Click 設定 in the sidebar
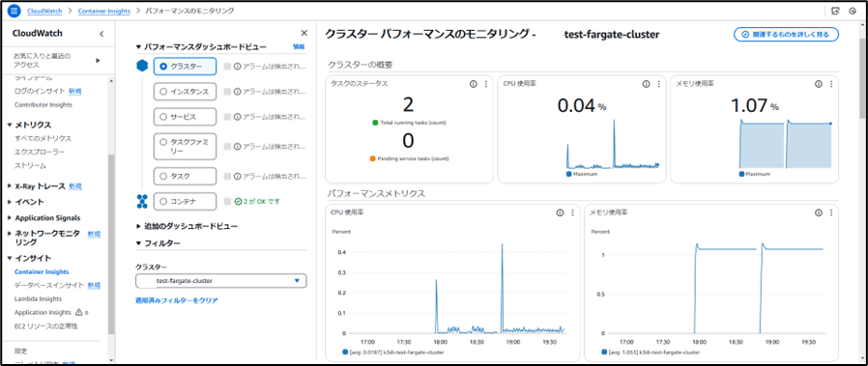 [x=20, y=352]
